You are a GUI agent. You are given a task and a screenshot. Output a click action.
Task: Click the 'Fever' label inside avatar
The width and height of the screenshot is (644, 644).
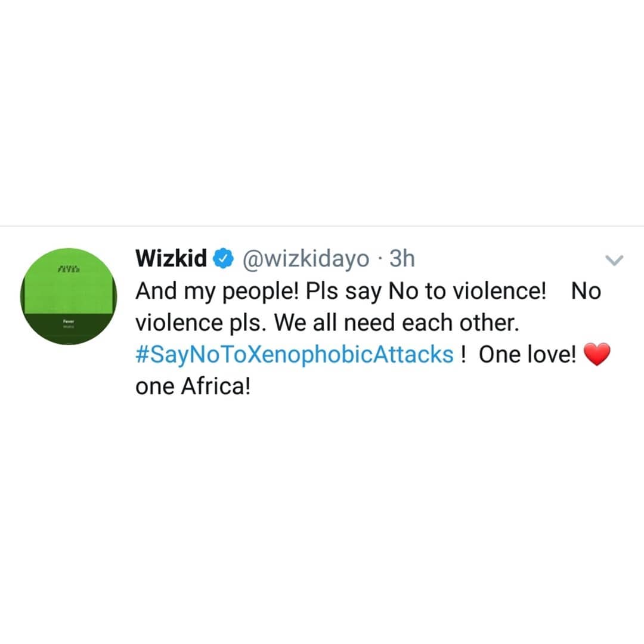point(69,321)
